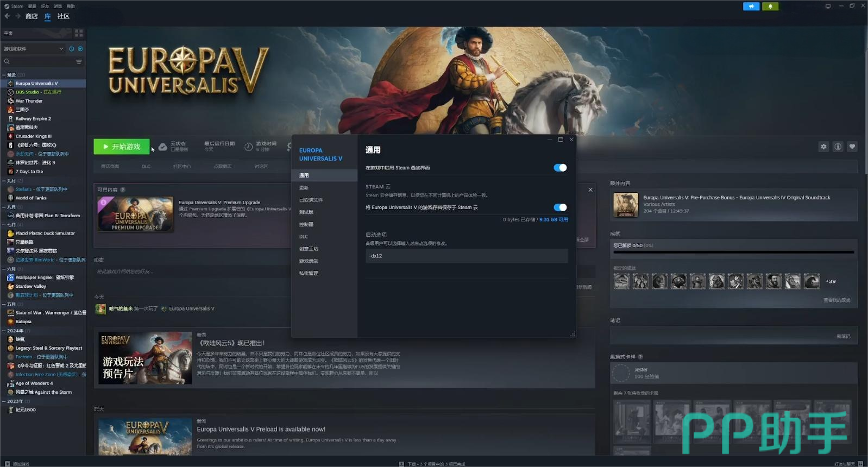Click the ready-to-play filter icon
868x467 pixels.
(x=80, y=49)
